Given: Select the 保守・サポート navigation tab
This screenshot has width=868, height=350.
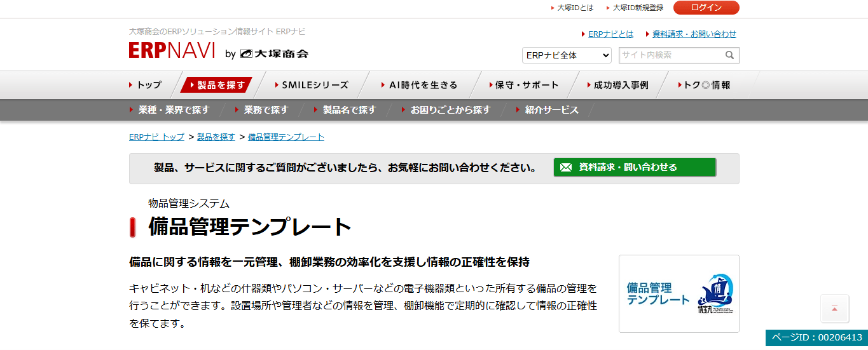Looking at the screenshot, I should point(527,84).
